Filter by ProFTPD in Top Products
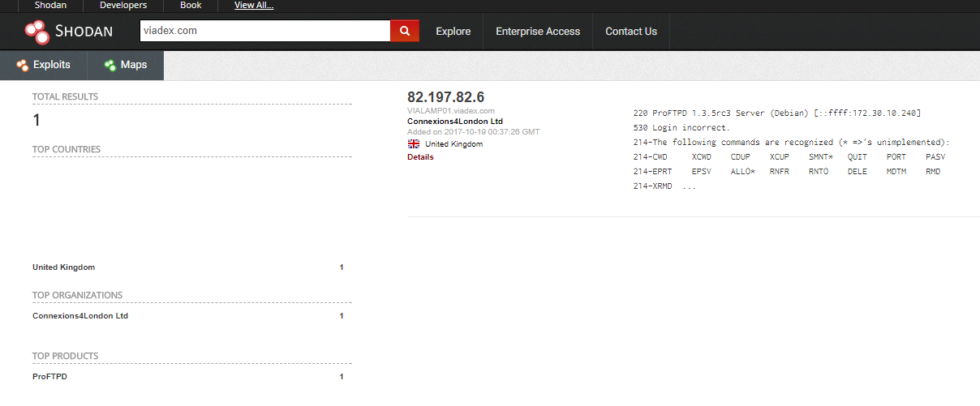Image resolution: width=980 pixels, height=406 pixels. coord(49,377)
